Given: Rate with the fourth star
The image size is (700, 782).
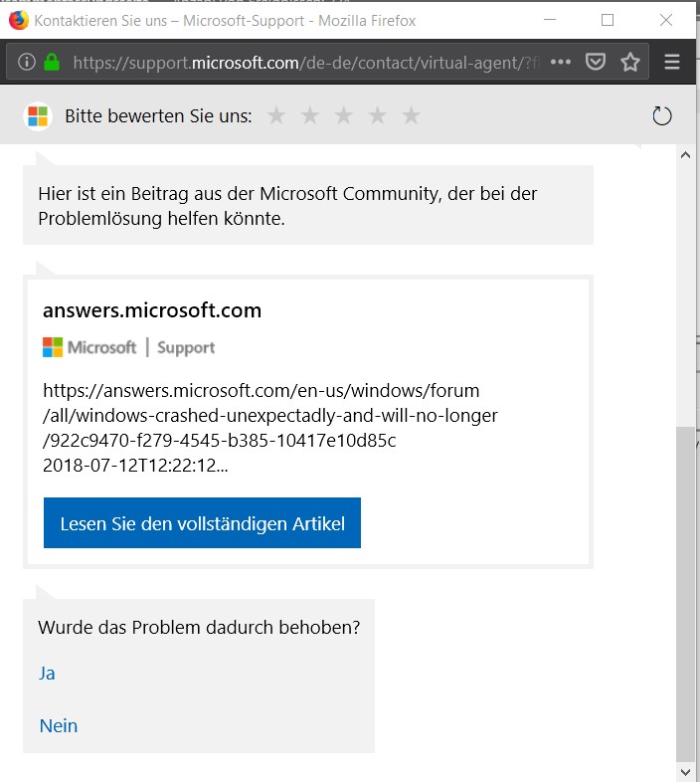Looking at the screenshot, I should (x=378, y=115).
